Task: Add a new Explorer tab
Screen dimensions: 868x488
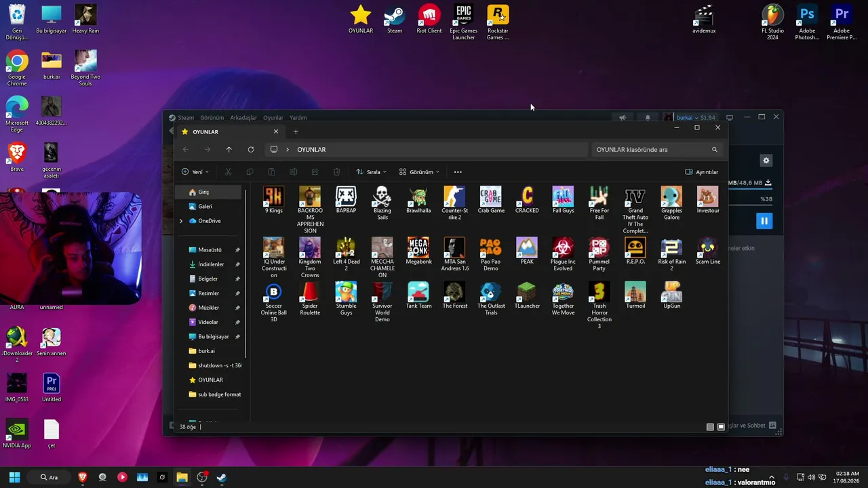Action: click(x=296, y=131)
